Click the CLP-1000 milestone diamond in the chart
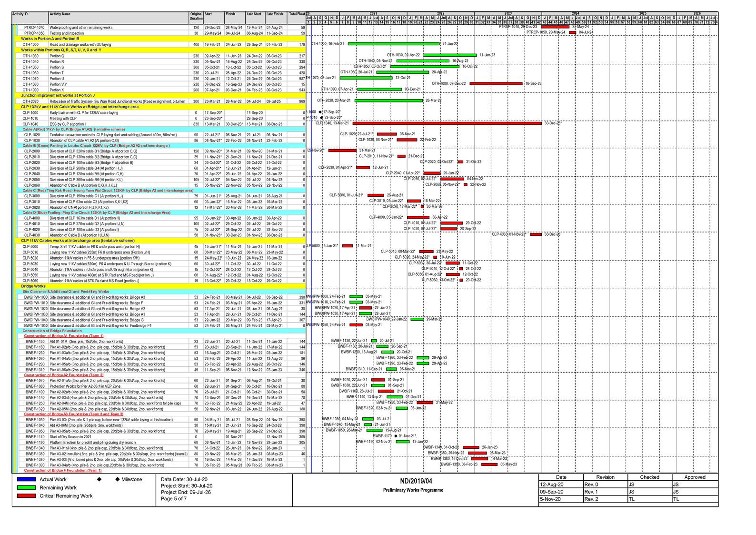 pos(320,112)
